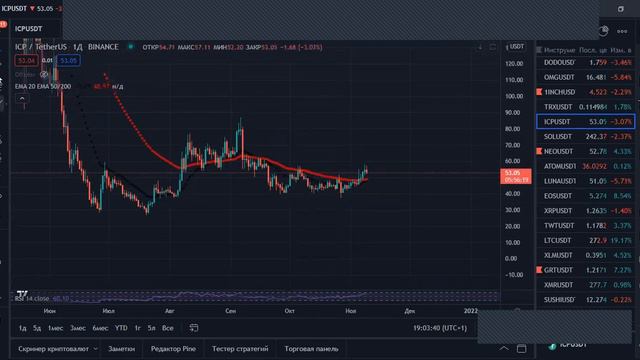Viewport: 640px width, 360px height.
Task: Select SUSHIUSD in the watchlist
Action: 585,300
